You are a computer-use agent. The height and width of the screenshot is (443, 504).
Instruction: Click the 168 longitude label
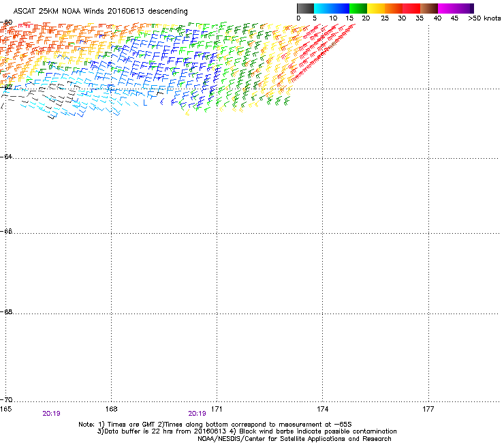point(112,409)
